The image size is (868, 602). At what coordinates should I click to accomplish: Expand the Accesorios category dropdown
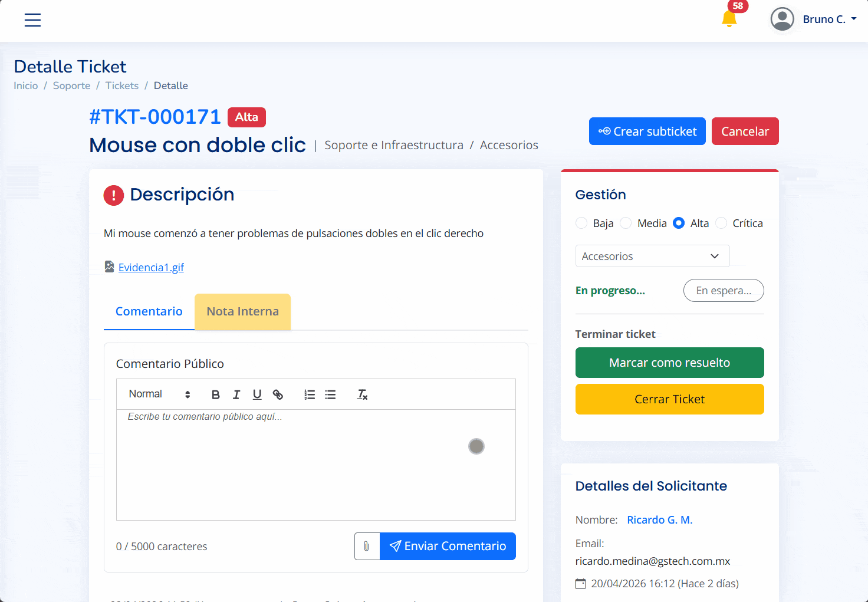pyautogui.click(x=652, y=256)
